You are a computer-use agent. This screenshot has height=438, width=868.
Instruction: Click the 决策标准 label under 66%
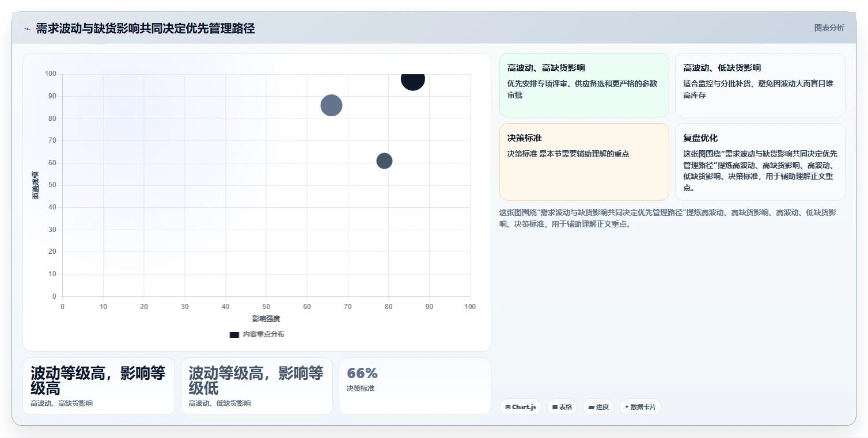[x=361, y=389]
